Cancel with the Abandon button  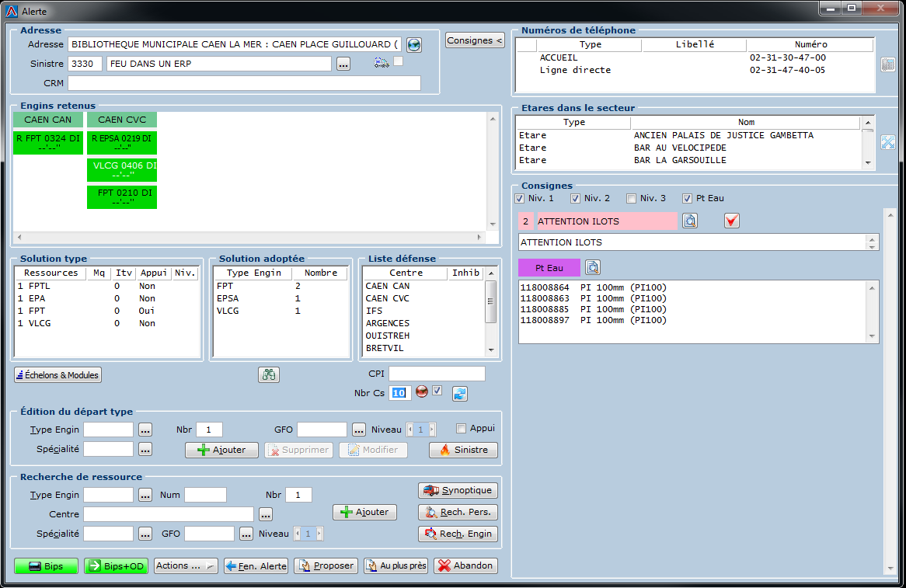pyautogui.click(x=465, y=566)
